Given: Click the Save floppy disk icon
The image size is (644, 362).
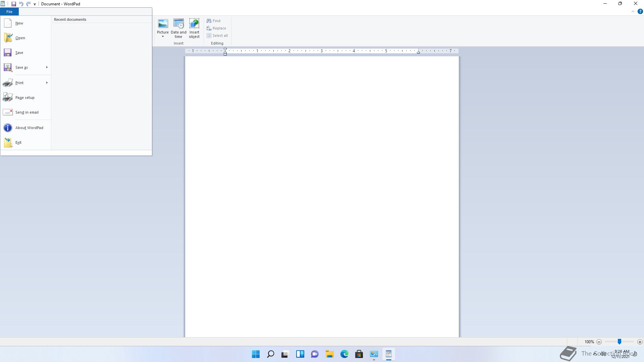Looking at the screenshot, I should 8,53.
